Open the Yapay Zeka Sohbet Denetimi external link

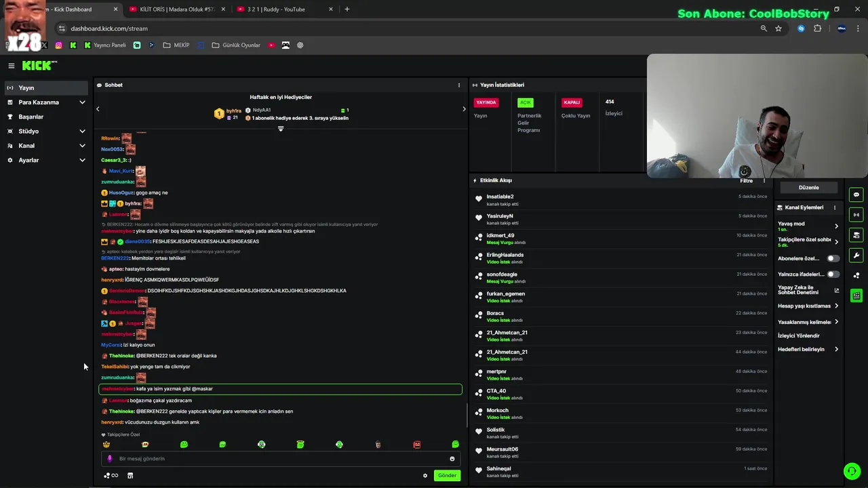pyautogui.click(x=837, y=290)
